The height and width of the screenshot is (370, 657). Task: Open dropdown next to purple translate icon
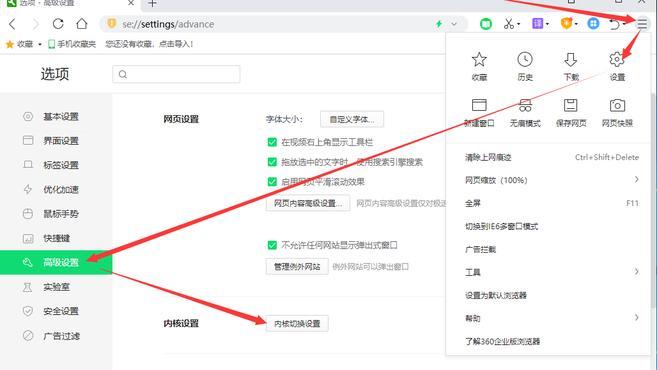tap(547, 24)
